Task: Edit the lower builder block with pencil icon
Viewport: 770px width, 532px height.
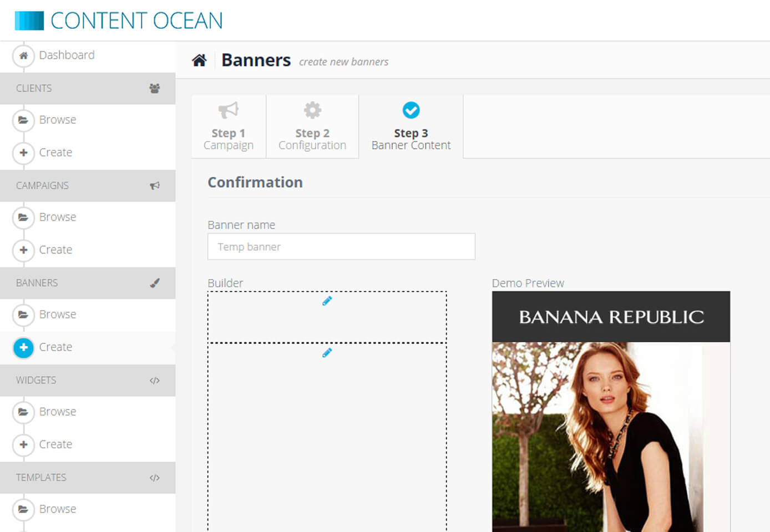Action: [x=327, y=352]
